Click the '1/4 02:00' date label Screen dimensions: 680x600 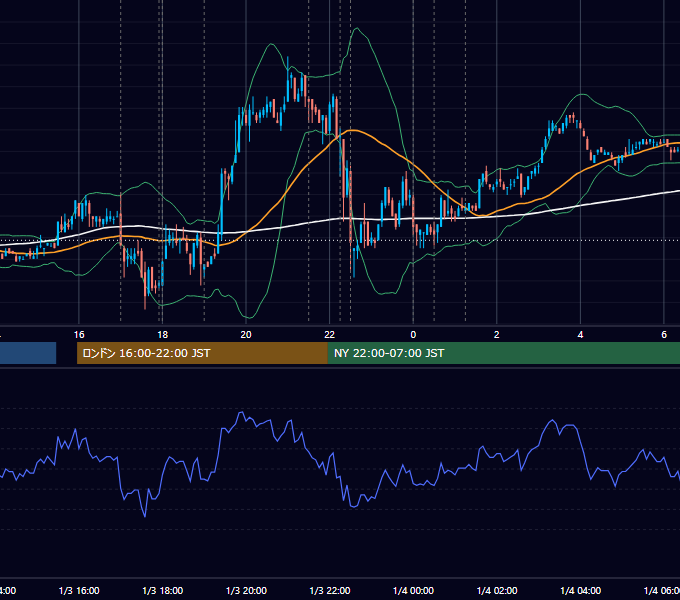pyautogui.click(x=497, y=590)
